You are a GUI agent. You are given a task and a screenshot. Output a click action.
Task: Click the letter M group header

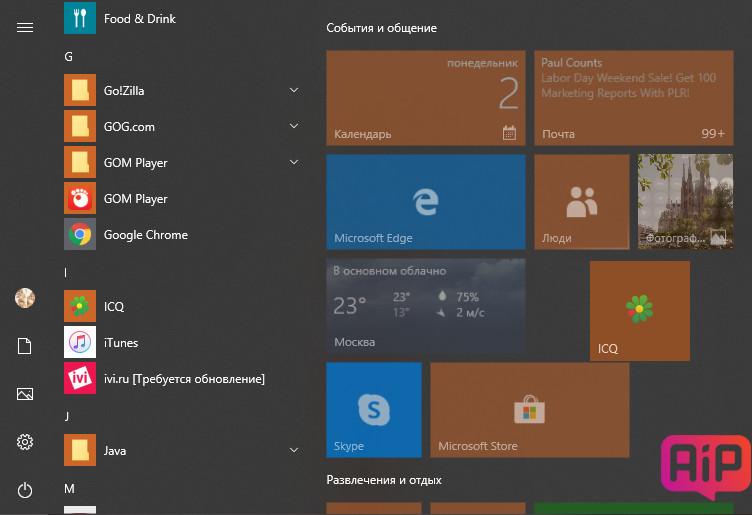69,489
